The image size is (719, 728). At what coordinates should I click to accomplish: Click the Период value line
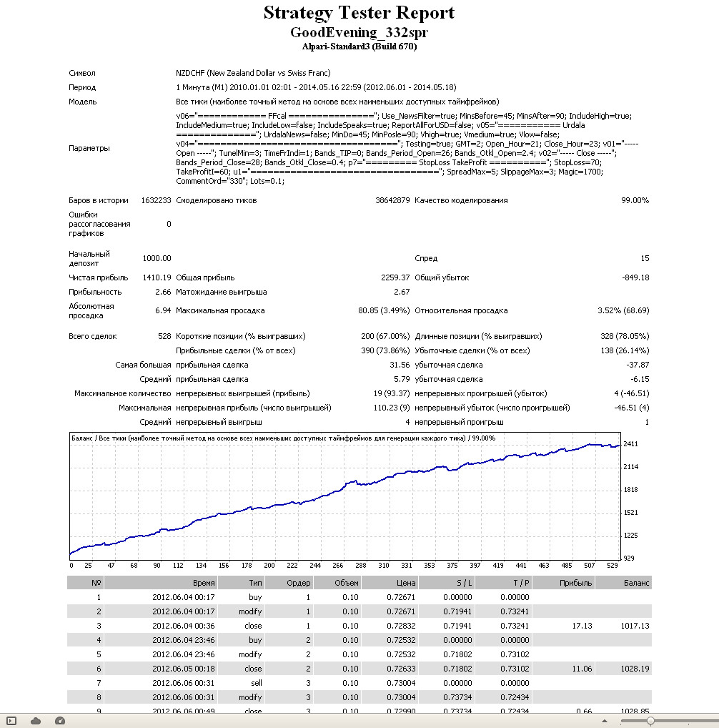tap(316, 87)
